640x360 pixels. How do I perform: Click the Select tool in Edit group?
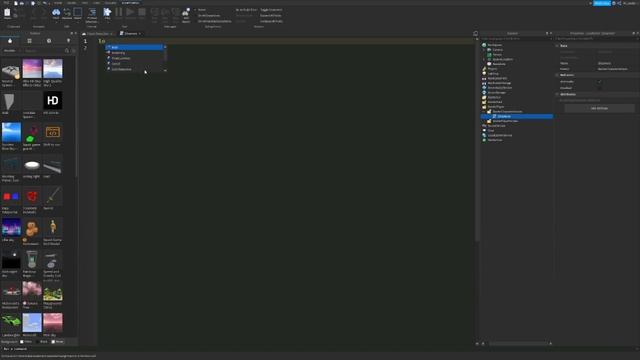[x=78, y=12]
